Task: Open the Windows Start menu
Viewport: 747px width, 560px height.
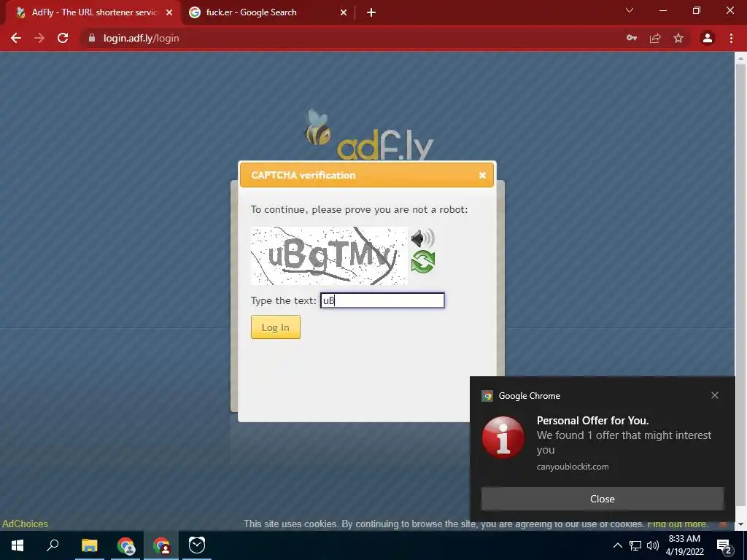Action: coord(18,545)
